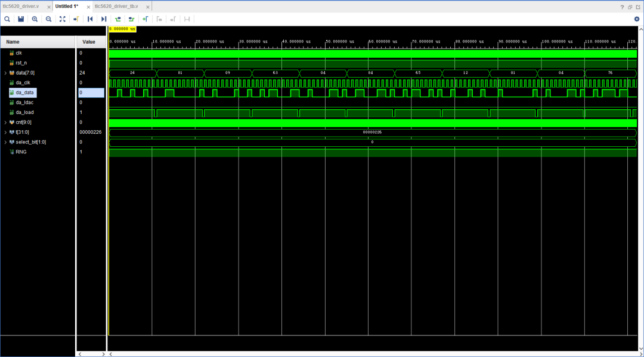Use the Zoom to Cursor tool
This screenshot has width=644, height=357.
(76, 19)
